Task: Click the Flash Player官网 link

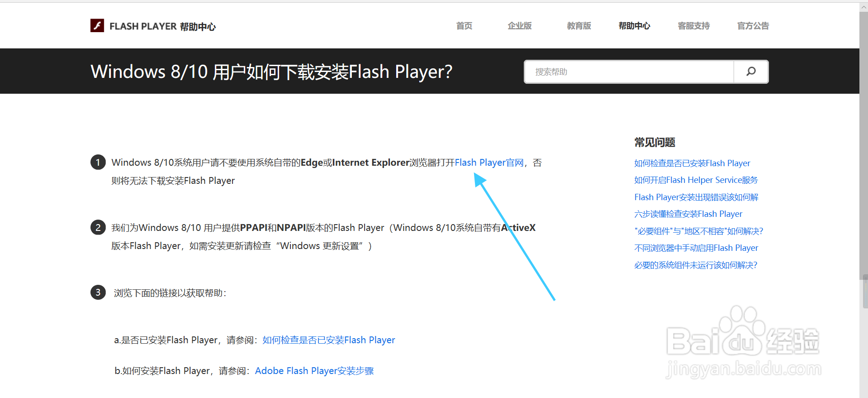Action: [489, 163]
